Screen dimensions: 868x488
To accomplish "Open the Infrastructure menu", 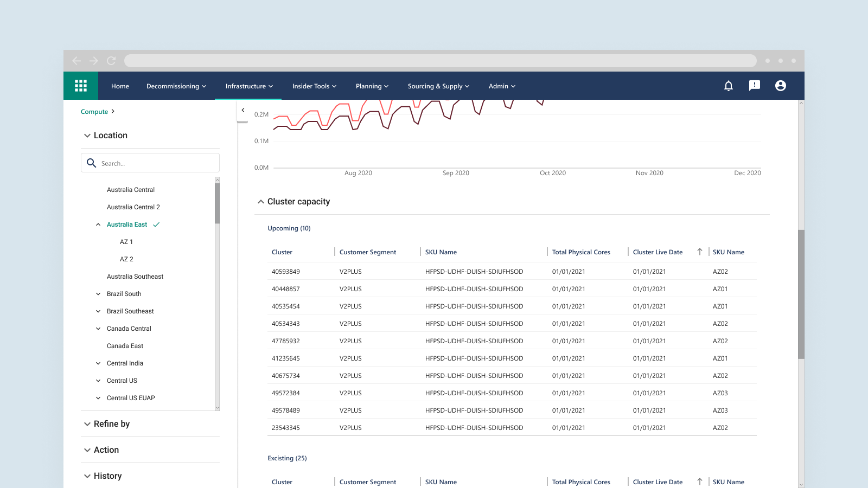I will click(x=249, y=86).
